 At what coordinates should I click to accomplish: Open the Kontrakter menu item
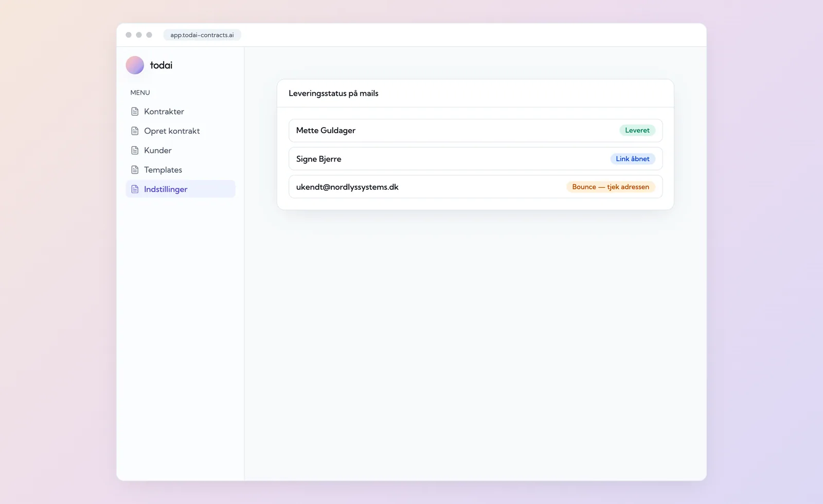[x=181, y=112]
